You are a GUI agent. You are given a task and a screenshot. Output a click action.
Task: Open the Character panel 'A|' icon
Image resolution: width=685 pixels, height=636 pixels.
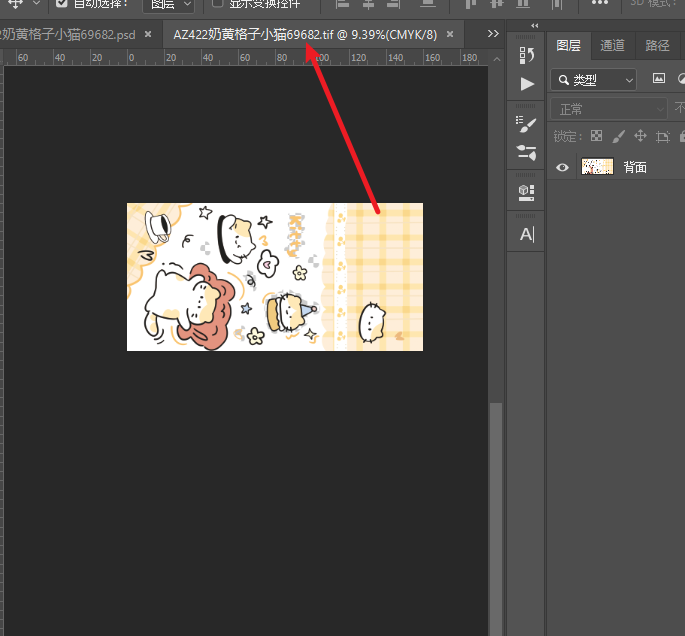[x=527, y=235]
